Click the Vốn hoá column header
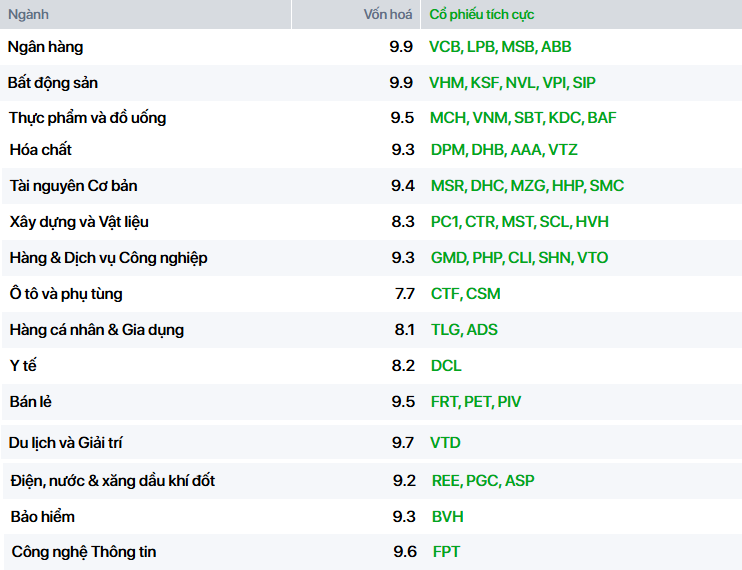 click(x=388, y=15)
